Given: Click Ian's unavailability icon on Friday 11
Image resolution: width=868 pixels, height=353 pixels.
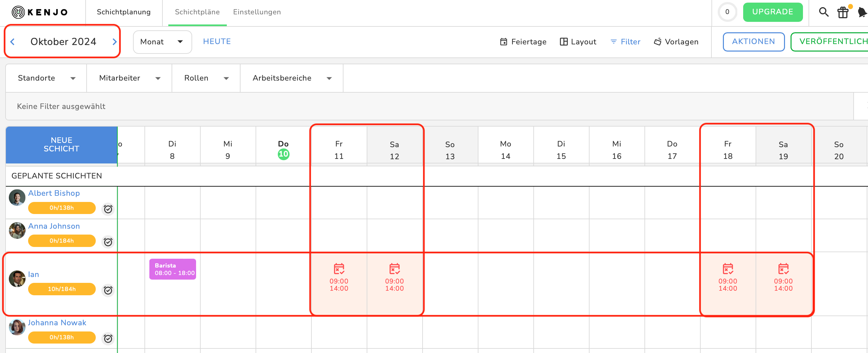Looking at the screenshot, I should 339,269.
